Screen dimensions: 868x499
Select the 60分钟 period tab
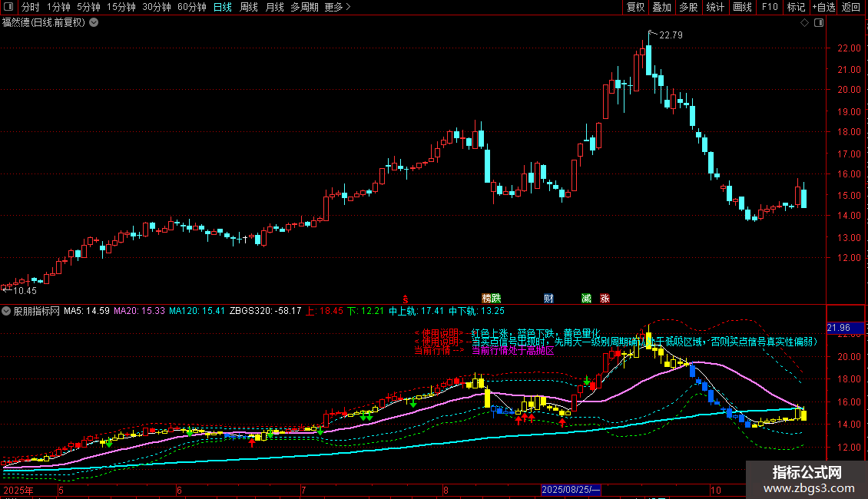192,7
